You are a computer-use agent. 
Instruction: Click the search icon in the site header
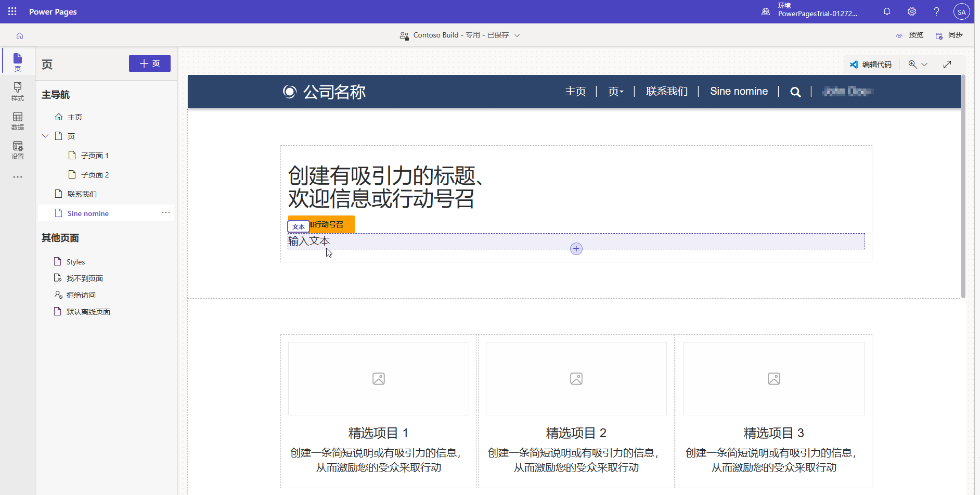(794, 92)
